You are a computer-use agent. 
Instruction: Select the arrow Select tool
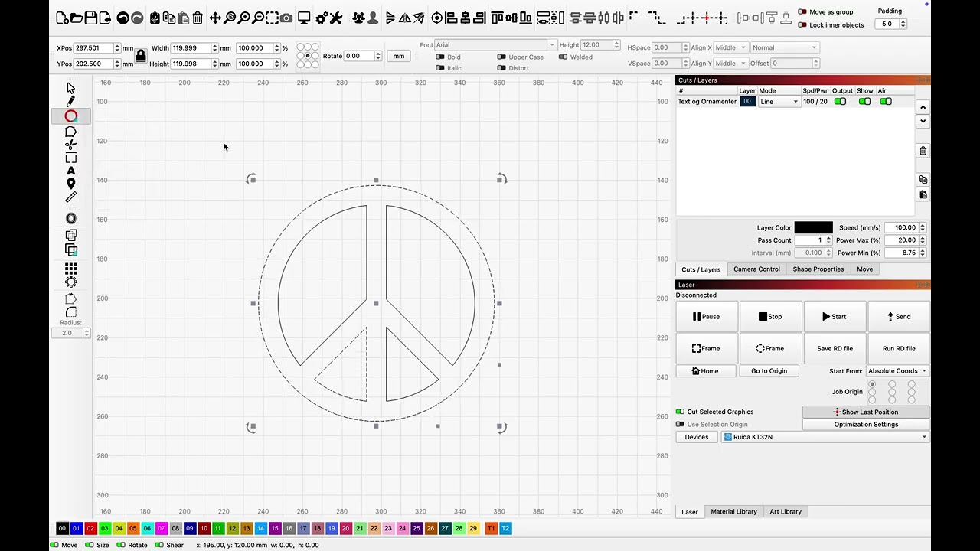[x=70, y=88]
